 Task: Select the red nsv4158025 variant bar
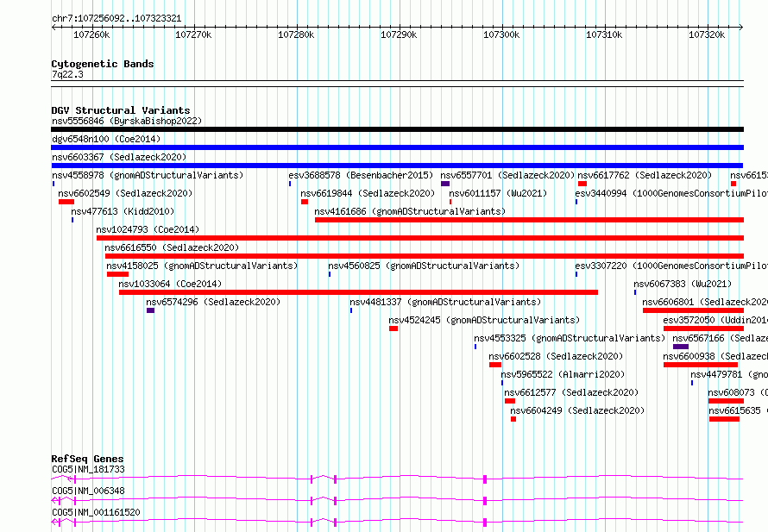tap(117, 274)
